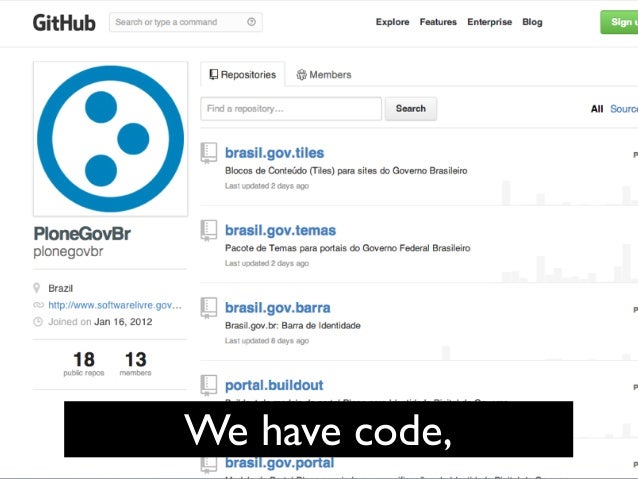Viewport: 638px width, 479px height.
Task: Open the brasil.gov.barra repository
Action: pos(277,308)
